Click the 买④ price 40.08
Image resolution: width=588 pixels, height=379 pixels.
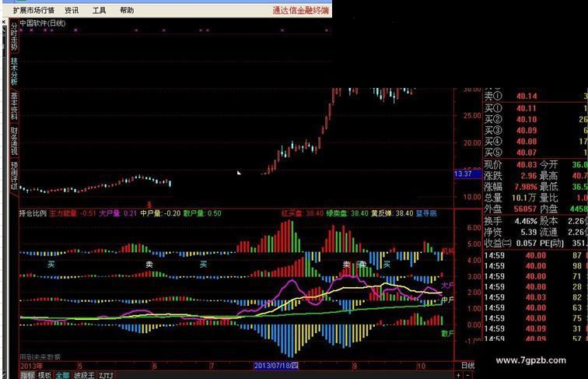(x=526, y=142)
